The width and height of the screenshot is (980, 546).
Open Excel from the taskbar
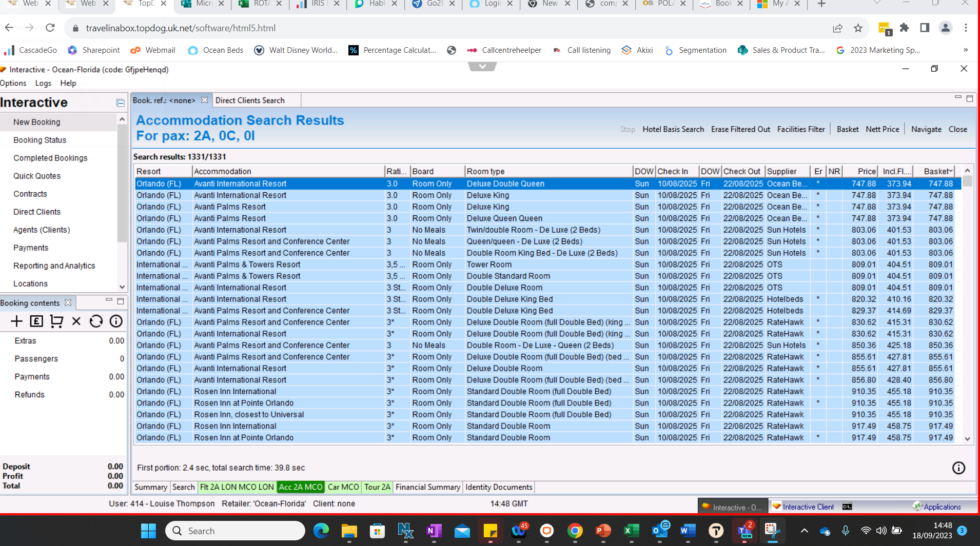pyautogui.click(x=631, y=531)
